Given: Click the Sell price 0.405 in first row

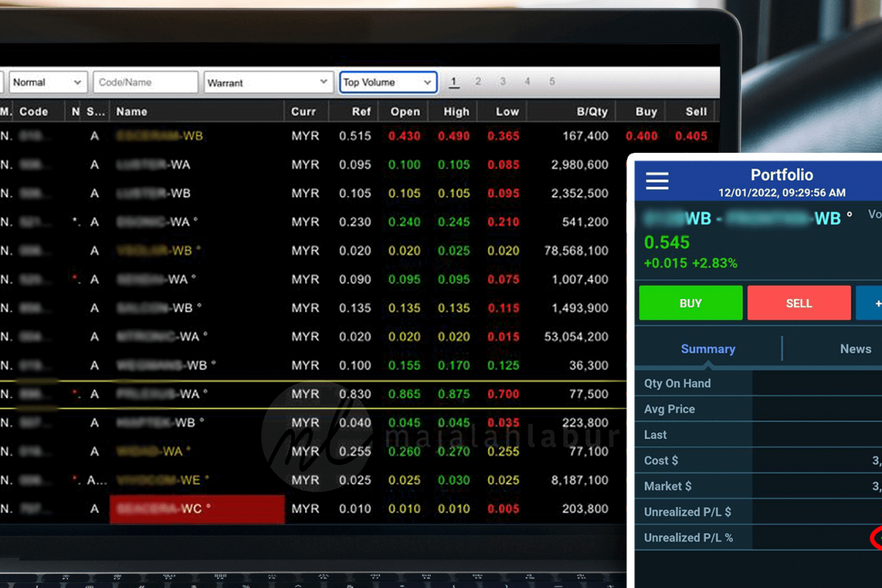Looking at the screenshot, I should pos(691,136).
